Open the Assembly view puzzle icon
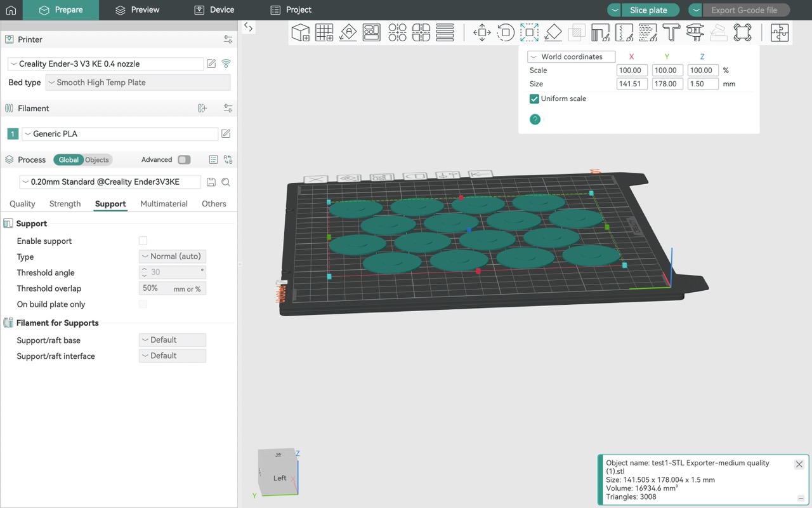 tap(779, 32)
